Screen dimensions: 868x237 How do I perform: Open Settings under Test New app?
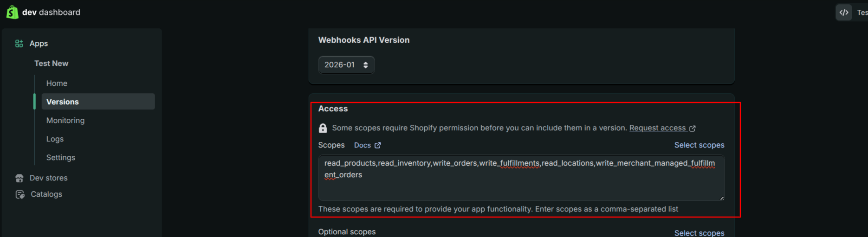pyautogui.click(x=61, y=158)
